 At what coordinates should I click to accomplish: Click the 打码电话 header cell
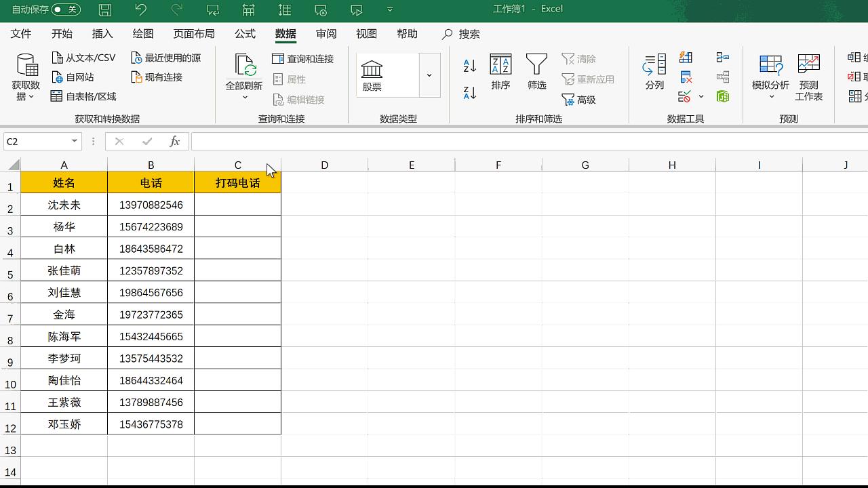237,183
